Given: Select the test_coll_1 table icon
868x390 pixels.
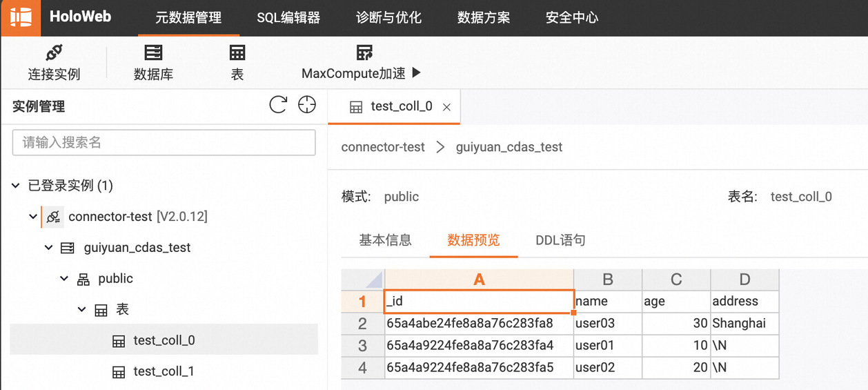Looking at the screenshot, I should coord(119,372).
